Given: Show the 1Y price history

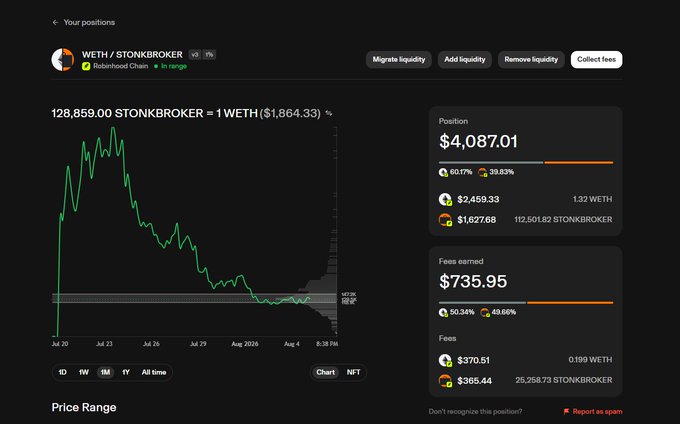Looking at the screenshot, I should click(x=126, y=372).
